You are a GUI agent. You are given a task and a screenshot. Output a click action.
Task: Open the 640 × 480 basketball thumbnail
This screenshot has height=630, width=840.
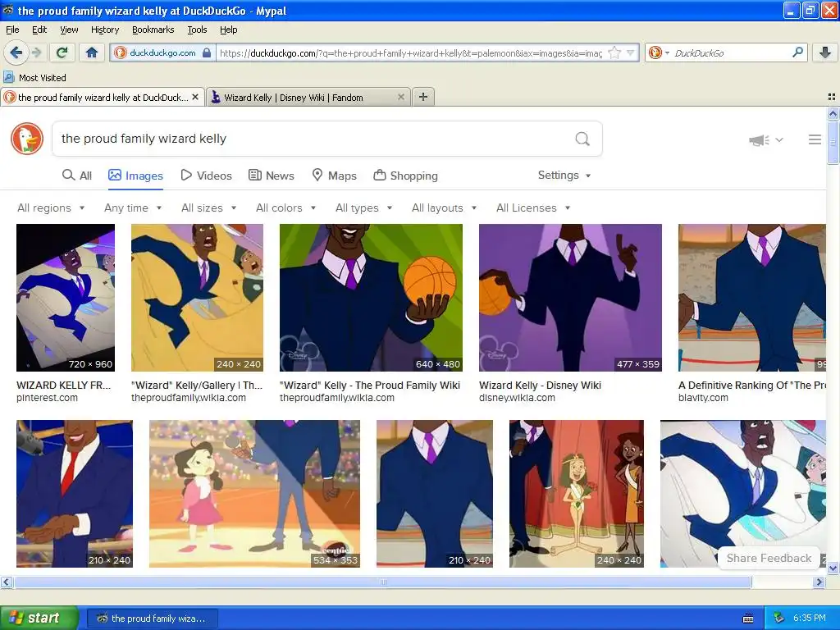(x=371, y=297)
